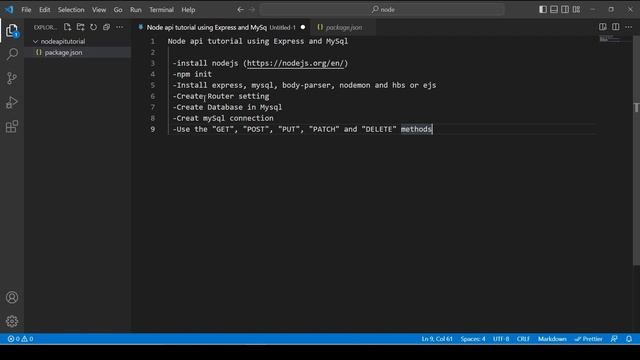Open editor more actions menu
640x360 pixels.
tap(629, 27)
